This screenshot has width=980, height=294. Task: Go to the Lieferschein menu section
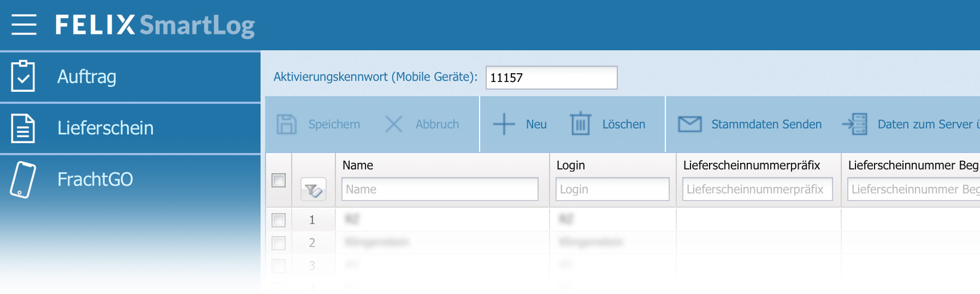tap(105, 128)
